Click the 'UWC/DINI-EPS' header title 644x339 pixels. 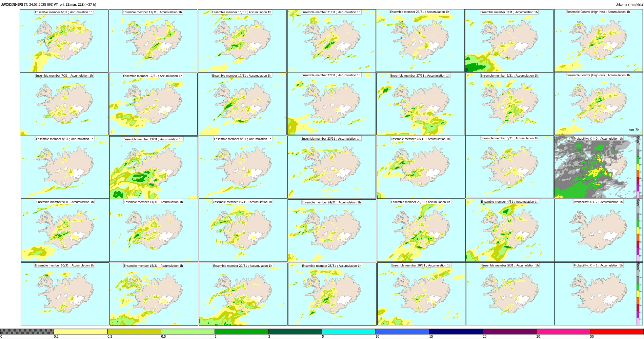[x=12, y=5]
